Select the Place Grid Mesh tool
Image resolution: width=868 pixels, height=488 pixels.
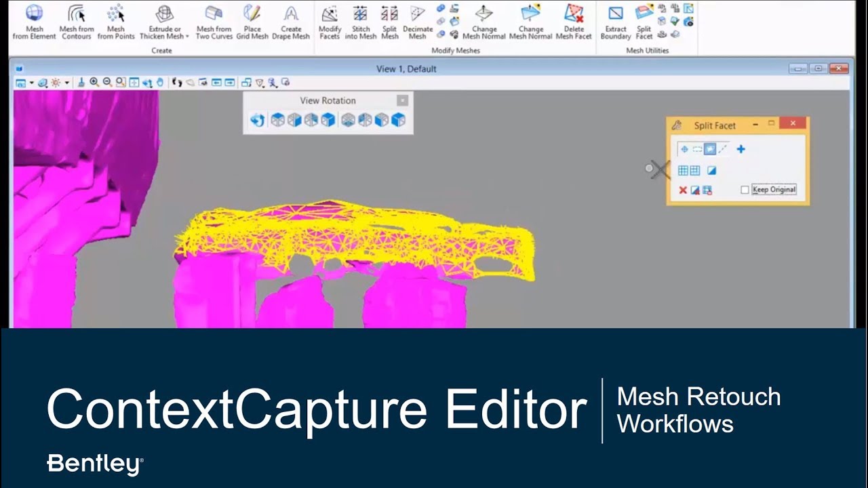point(252,22)
